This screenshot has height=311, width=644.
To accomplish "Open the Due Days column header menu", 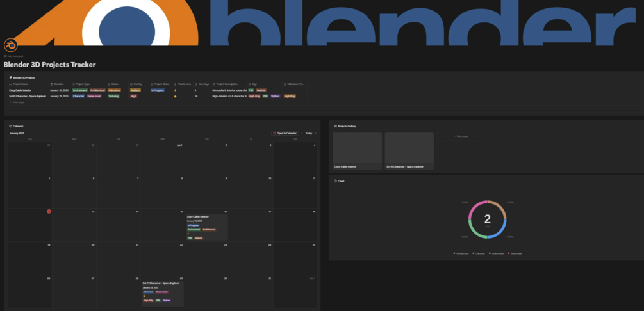I will click(x=202, y=84).
